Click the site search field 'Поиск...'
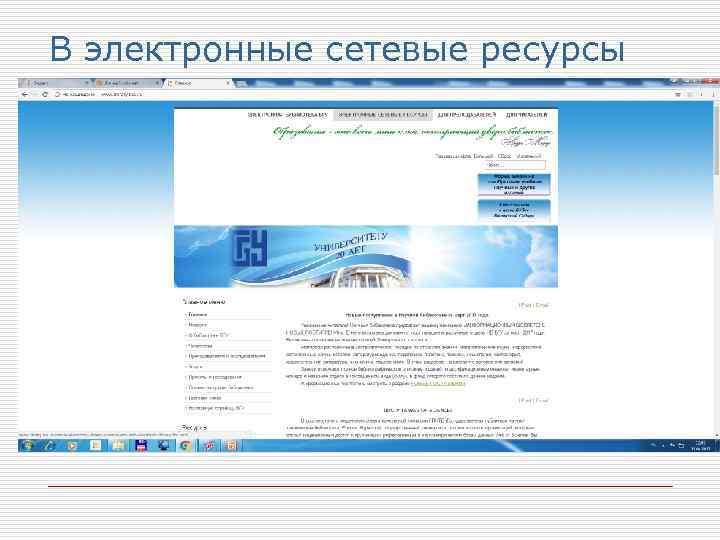The image size is (720, 540). pyautogui.click(x=515, y=165)
